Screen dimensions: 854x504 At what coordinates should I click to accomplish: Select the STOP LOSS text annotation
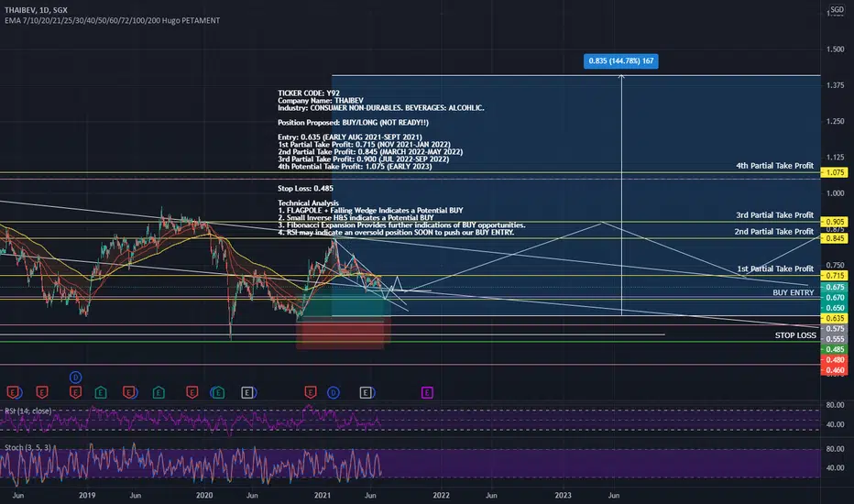point(795,335)
